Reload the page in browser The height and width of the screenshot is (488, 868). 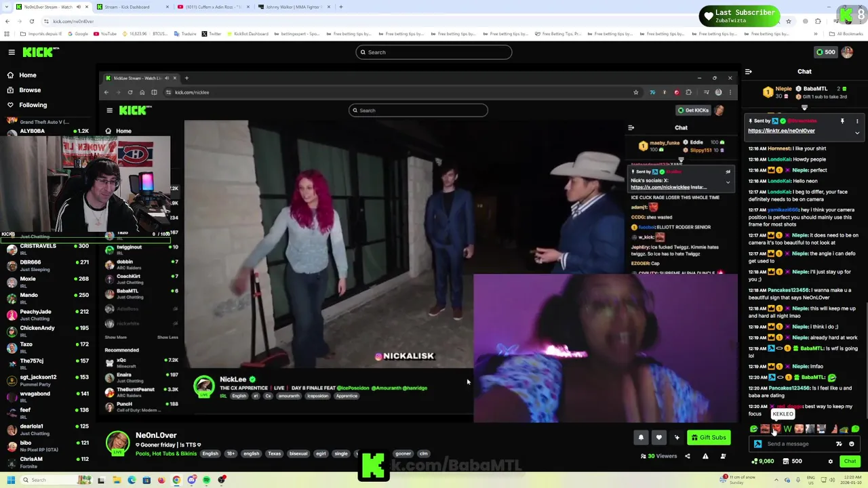coord(31,22)
